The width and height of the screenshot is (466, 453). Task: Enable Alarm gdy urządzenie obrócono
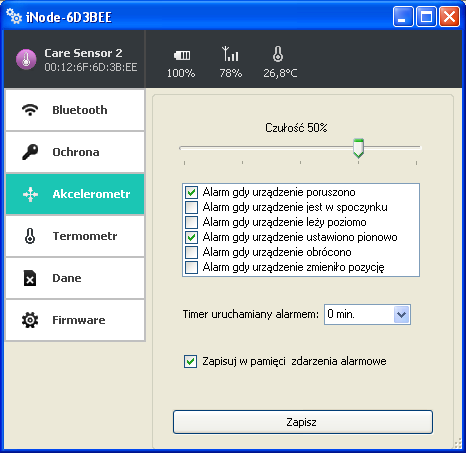pos(191,252)
